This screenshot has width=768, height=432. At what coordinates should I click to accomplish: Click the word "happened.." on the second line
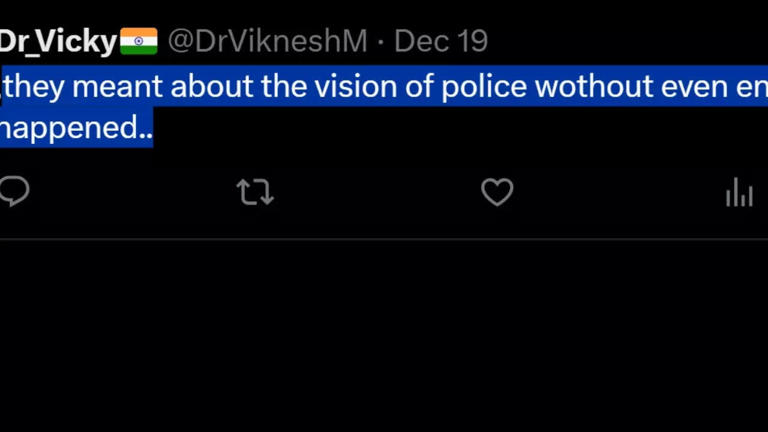pyautogui.click(x=76, y=127)
